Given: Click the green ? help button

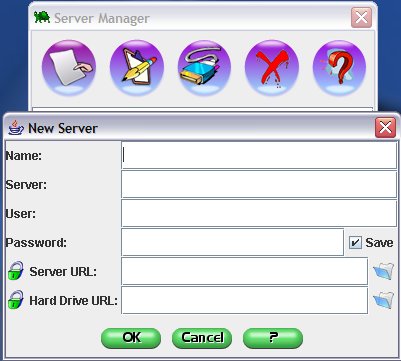Looking at the screenshot, I should point(273,338).
